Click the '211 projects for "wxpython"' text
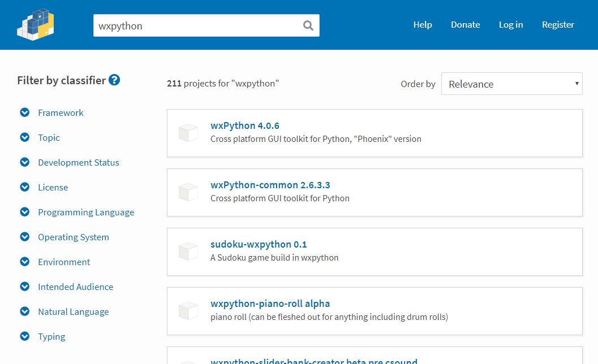This screenshot has width=598, height=364. pyautogui.click(x=223, y=84)
